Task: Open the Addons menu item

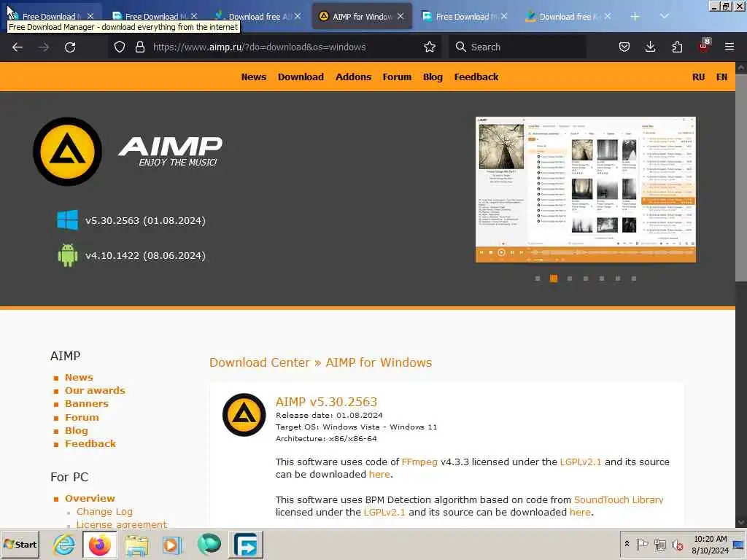Action: coord(353,77)
